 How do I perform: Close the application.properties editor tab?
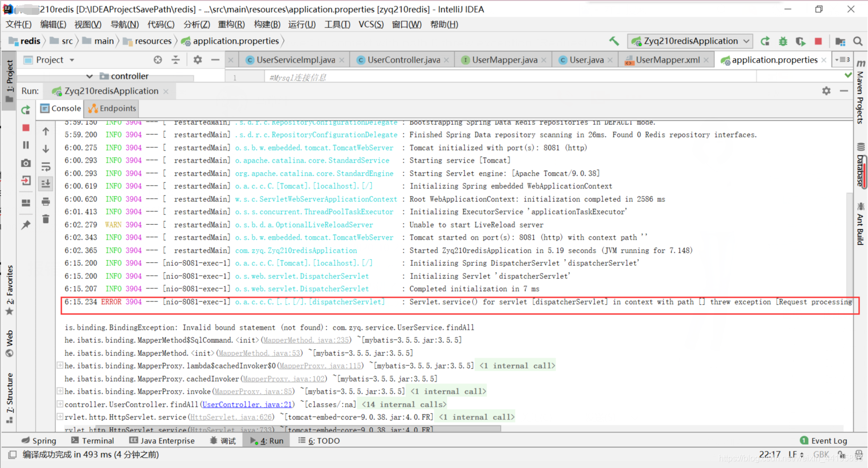[823, 60]
